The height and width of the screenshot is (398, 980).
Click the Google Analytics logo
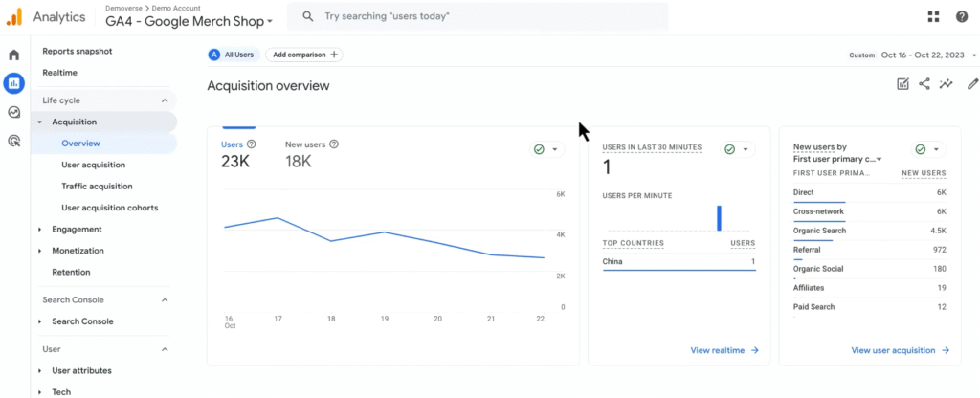pos(13,17)
